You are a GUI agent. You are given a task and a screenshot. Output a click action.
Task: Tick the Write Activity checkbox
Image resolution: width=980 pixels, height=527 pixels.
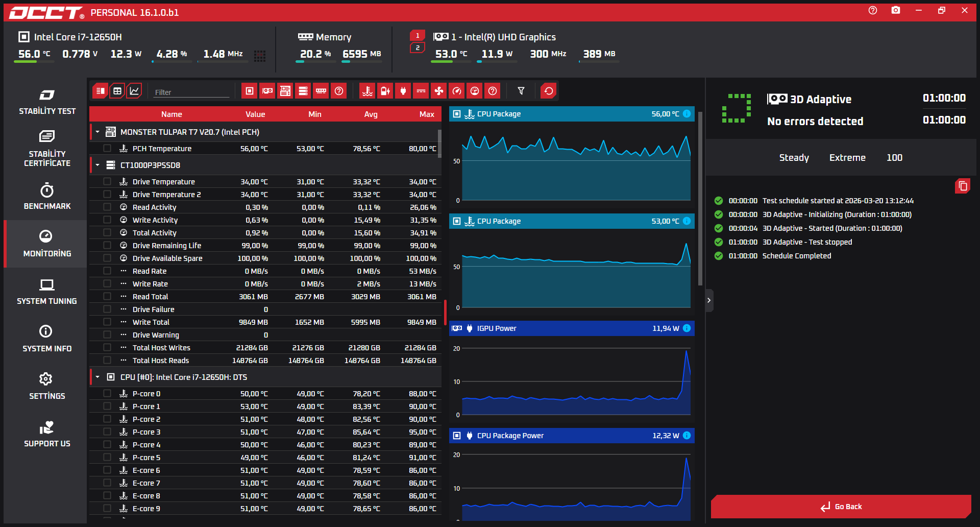[x=107, y=220]
